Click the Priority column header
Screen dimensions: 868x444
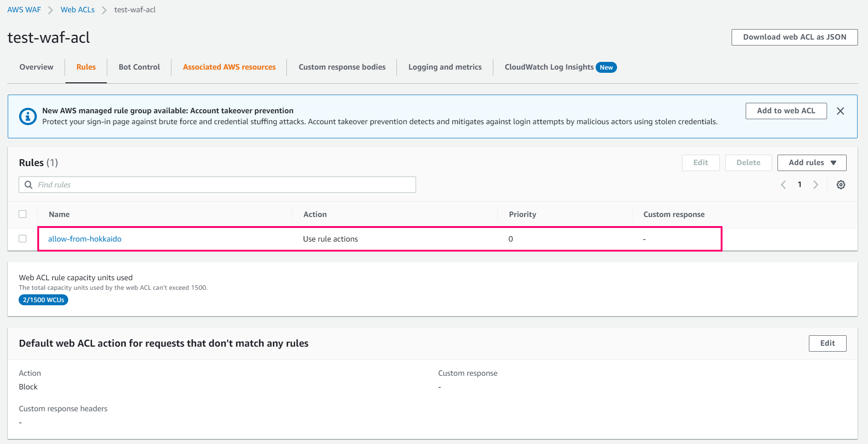point(522,214)
